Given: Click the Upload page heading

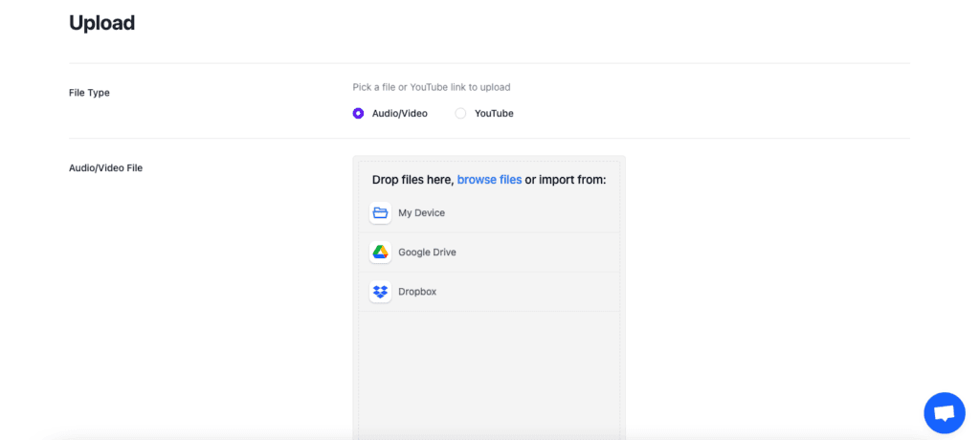Looking at the screenshot, I should click(x=101, y=23).
